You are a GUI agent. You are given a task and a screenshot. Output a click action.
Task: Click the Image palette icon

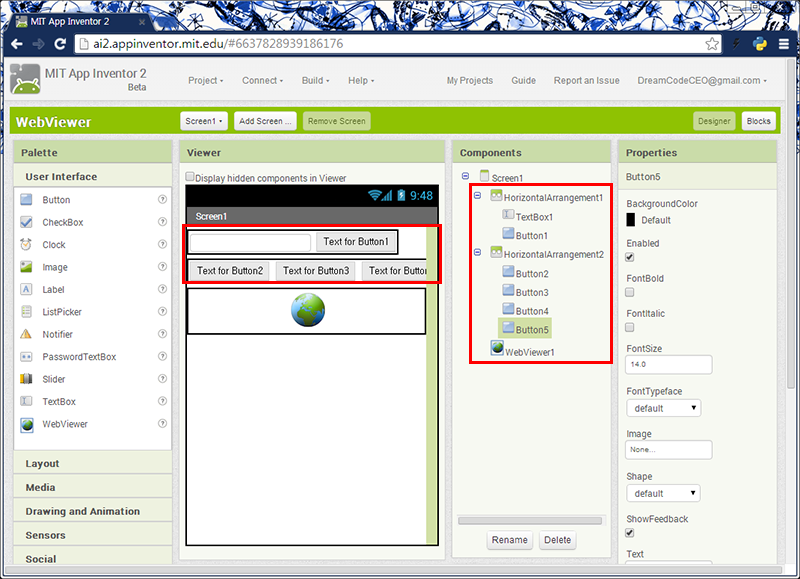point(26,267)
